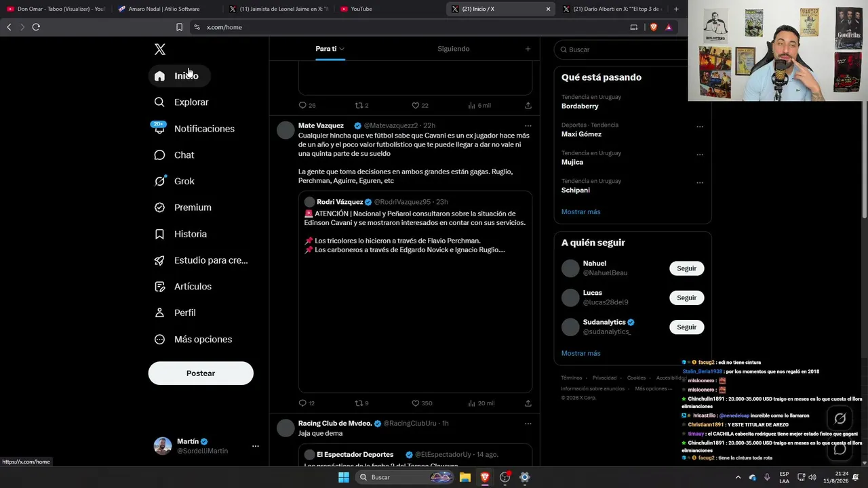Share the post with 6 mil views
Viewport: 868px width, 488px height.
528,105
